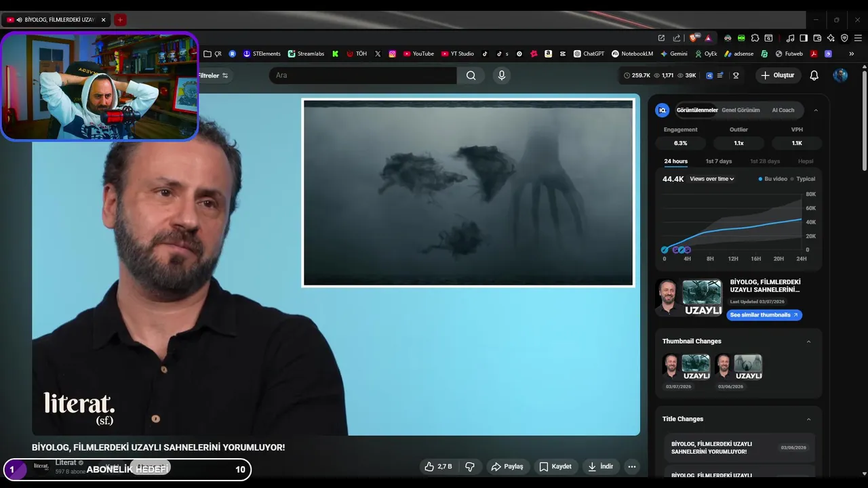The width and height of the screenshot is (868, 488).
Task: Switch to the AI Coach tab
Action: point(783,110)
